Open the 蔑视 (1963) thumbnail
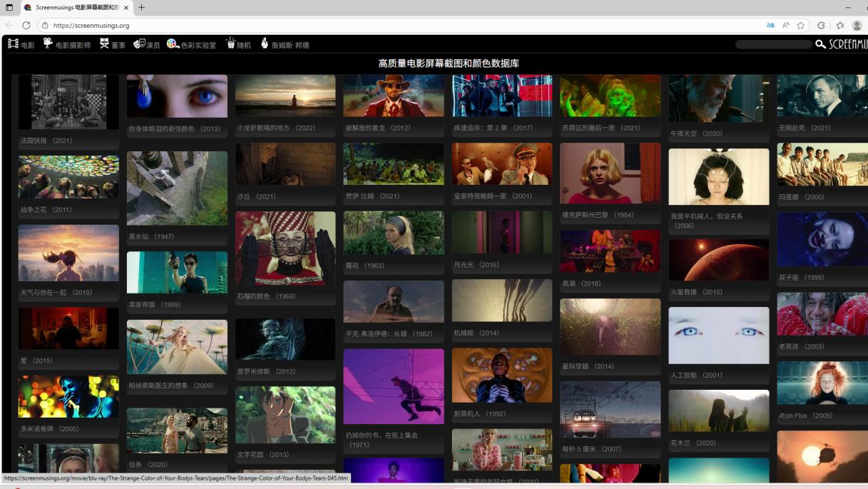The width and height of the screenshot is (868, 489). point(394,233)
